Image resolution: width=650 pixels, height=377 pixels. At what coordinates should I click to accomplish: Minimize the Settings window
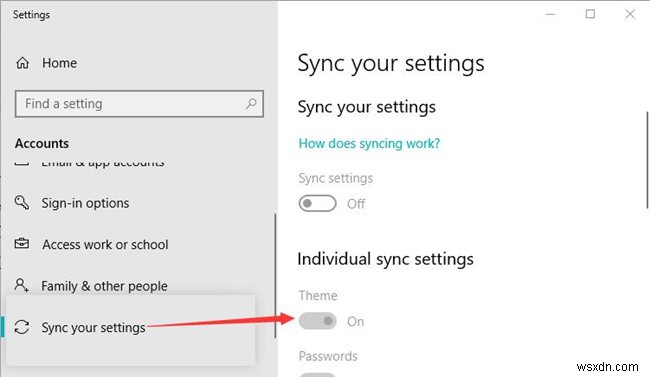[x=551, y=15]
